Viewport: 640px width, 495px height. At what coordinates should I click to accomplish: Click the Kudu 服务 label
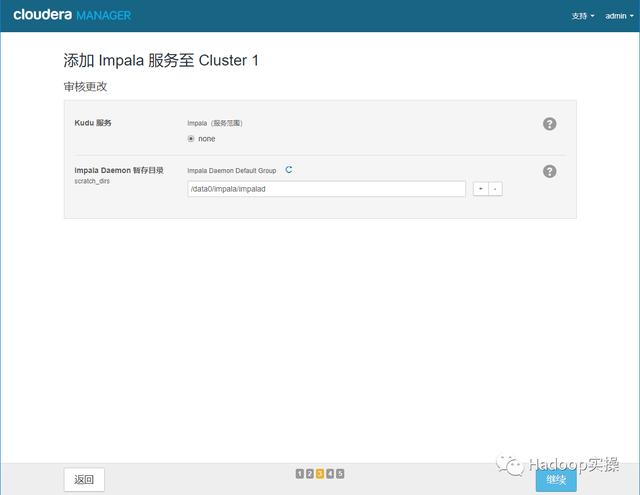pyautogui.click(x=93, y=123)
